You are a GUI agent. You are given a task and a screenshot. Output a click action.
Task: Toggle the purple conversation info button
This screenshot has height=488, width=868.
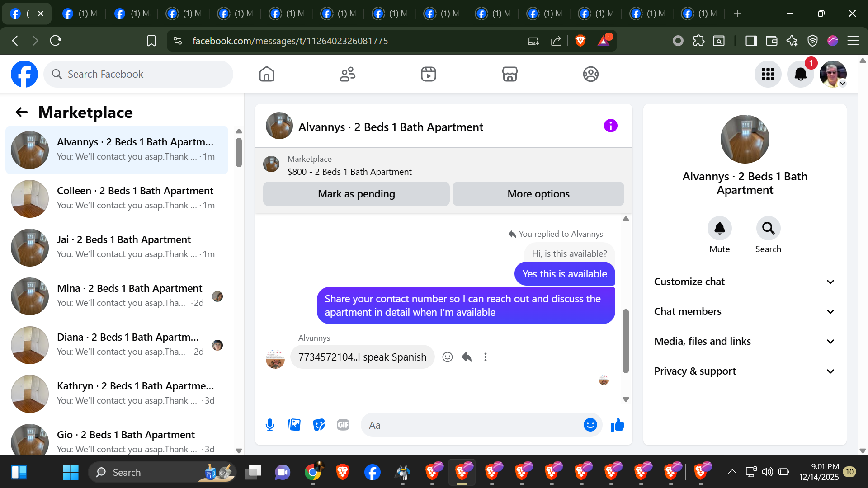(x=610, y=126)
